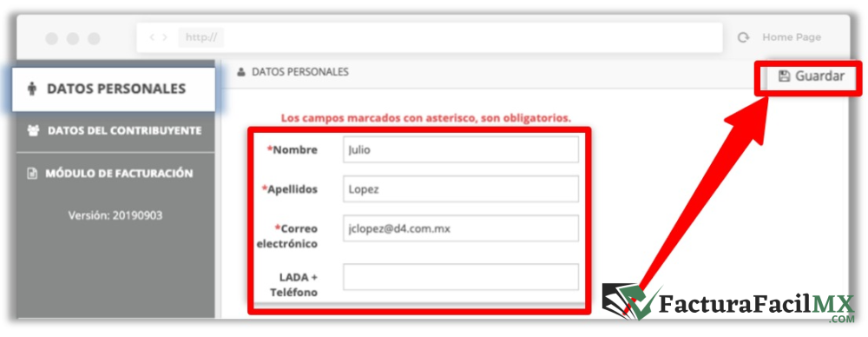The image size is (868, 337).
Task: Click the DATOS PERSONALES header title text
Action: 300,72
